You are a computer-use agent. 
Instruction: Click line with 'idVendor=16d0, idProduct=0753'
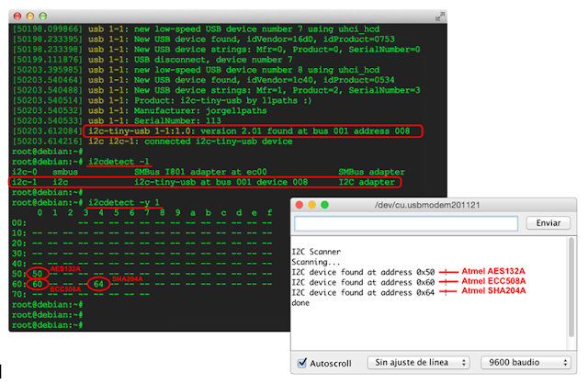click(203, 39)
